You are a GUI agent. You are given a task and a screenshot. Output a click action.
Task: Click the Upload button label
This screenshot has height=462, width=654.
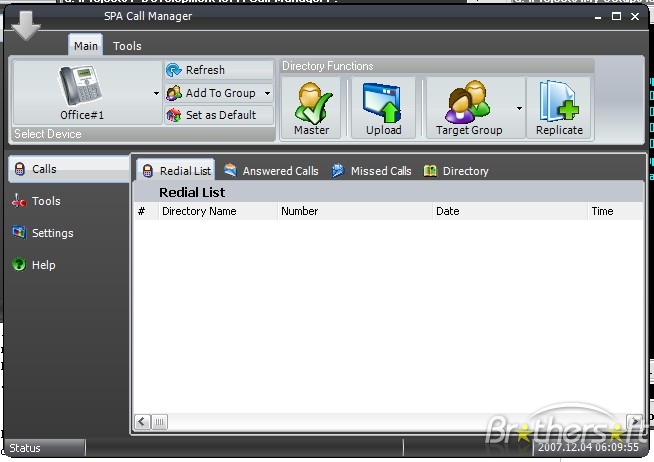(384, 130)
